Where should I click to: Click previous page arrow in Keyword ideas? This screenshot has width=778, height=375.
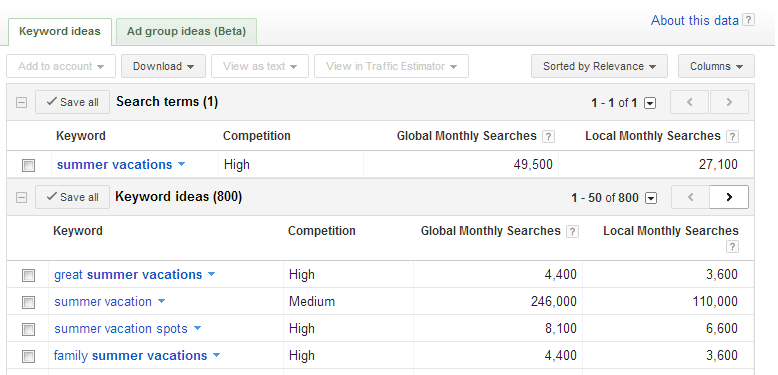tap(690, 197)
